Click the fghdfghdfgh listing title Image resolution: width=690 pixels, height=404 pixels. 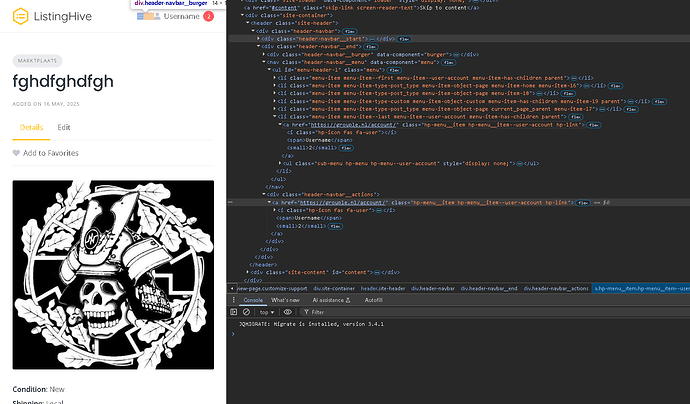63,81
